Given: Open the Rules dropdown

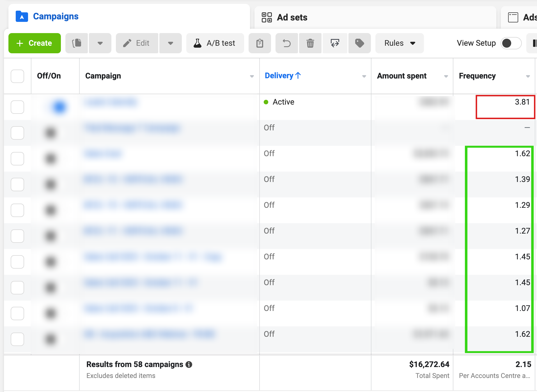Looking at the screenshot, I should [x=400, y=43].
